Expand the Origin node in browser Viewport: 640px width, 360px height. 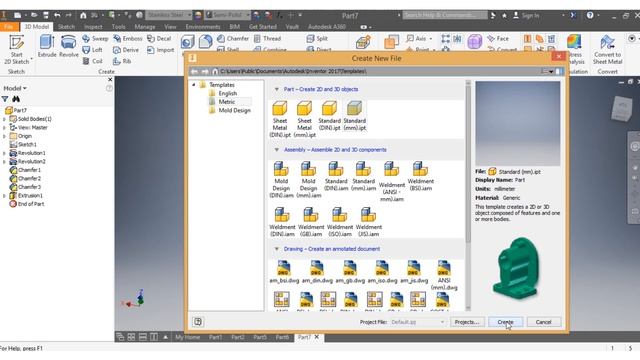pos(4,136)
